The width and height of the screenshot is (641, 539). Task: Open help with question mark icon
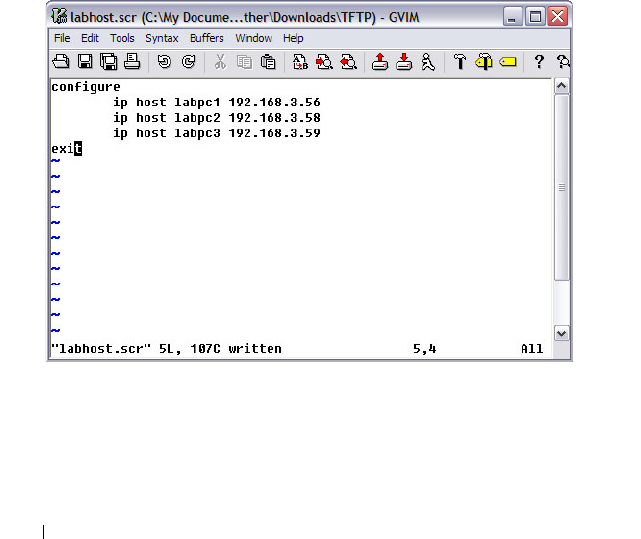[x=540, y=62]
